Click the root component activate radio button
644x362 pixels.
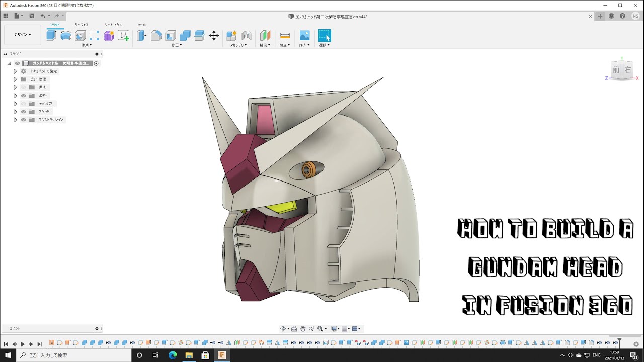coord(96,63)
